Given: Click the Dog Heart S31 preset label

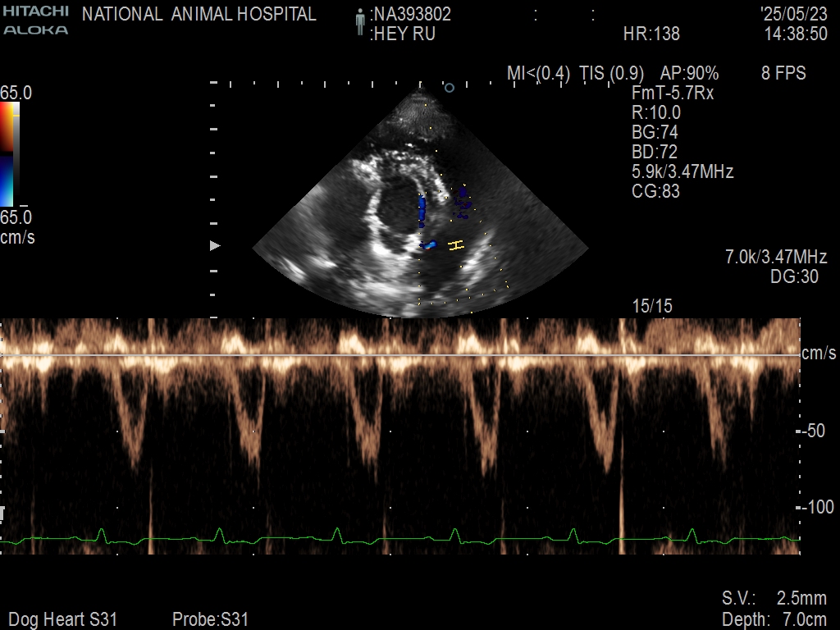Looking at the screenshot, I should [62, 619].
